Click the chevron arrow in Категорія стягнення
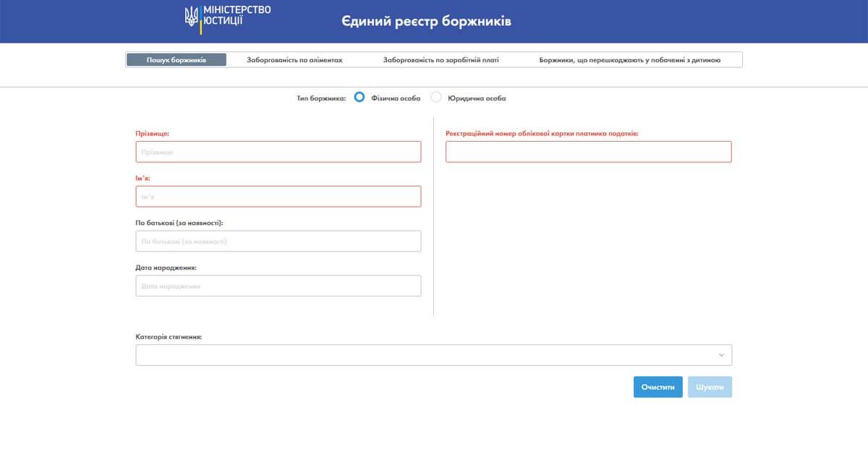 click(x=721, y=355)
